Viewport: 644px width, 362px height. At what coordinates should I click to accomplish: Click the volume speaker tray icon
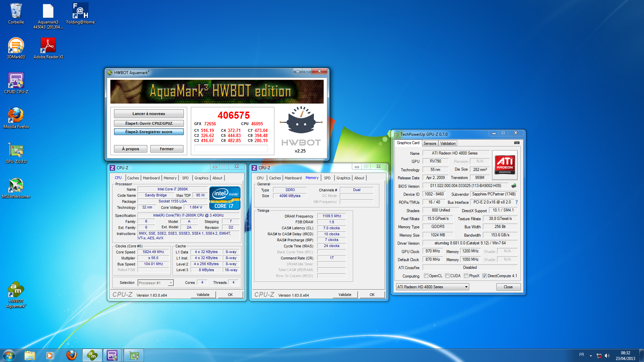coord(607,356)
